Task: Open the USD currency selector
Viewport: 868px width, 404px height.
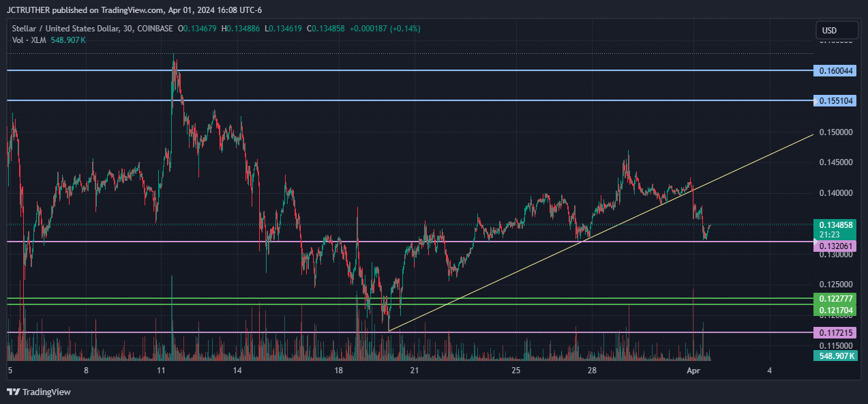Action: coord(837,31)
